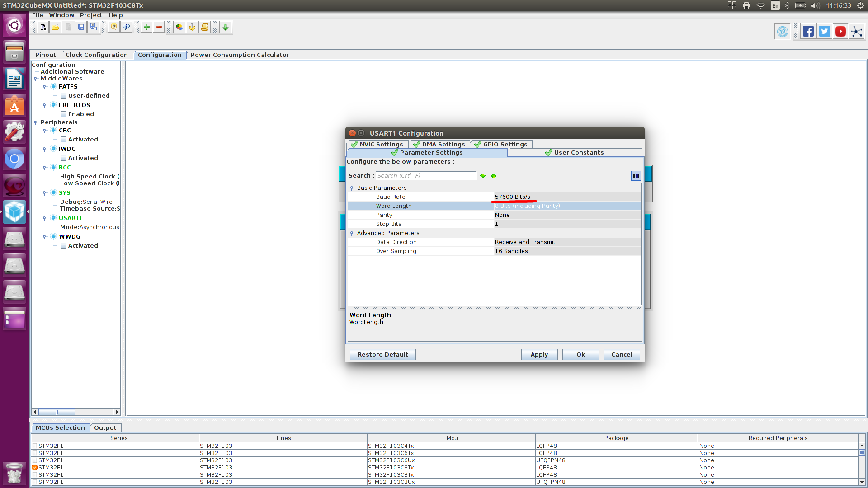Switch to the Pinout tab
Viewport: 868px width, 488px height.
coord(45,55)
